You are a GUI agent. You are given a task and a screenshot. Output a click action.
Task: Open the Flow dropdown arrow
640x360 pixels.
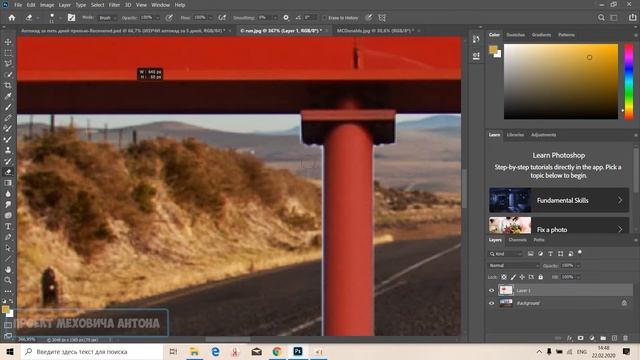coord(210,18)
